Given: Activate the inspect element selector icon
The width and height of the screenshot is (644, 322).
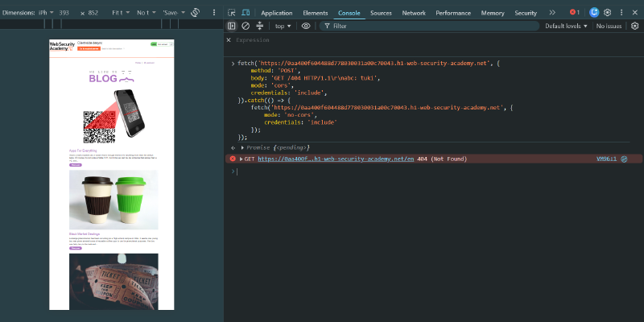Looking at the screenshot, I should click(232, 13).
